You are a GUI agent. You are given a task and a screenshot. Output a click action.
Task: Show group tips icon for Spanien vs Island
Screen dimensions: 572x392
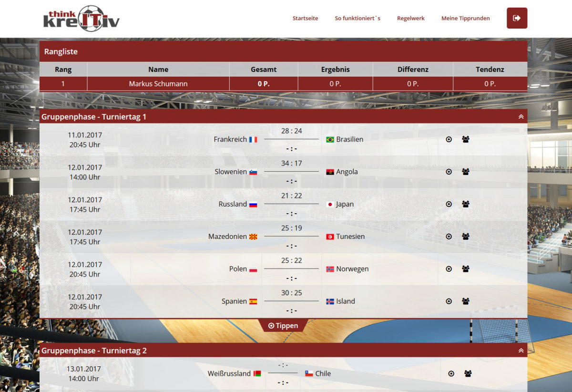point(466,301)
